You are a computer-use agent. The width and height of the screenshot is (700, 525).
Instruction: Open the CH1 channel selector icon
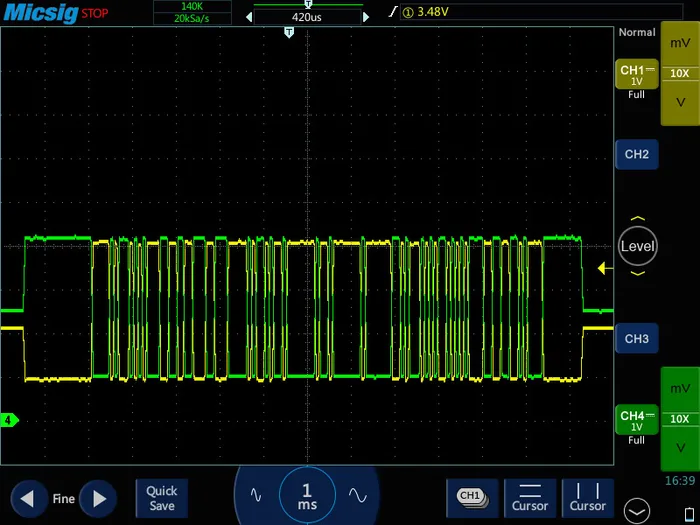point(471,496)
